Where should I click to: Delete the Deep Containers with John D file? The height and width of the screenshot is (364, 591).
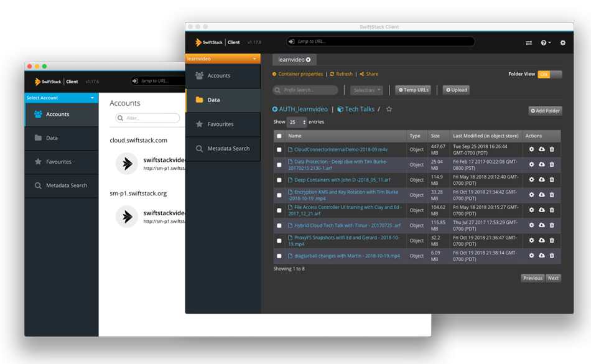point(552,179)
